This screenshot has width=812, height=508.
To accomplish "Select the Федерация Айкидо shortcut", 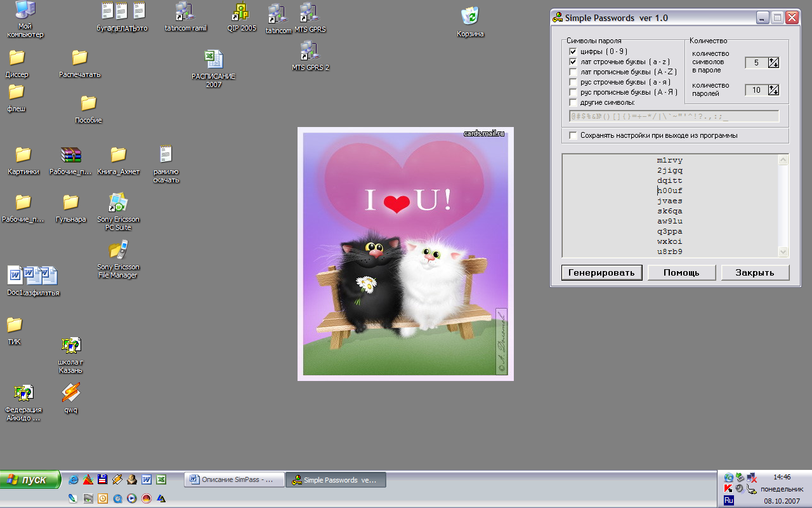I will (x=23, y=403).
